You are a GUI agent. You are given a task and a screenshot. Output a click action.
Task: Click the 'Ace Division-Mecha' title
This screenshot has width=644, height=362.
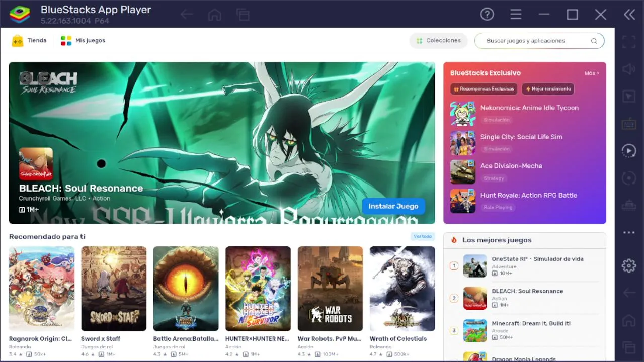[x=511, y=166]
